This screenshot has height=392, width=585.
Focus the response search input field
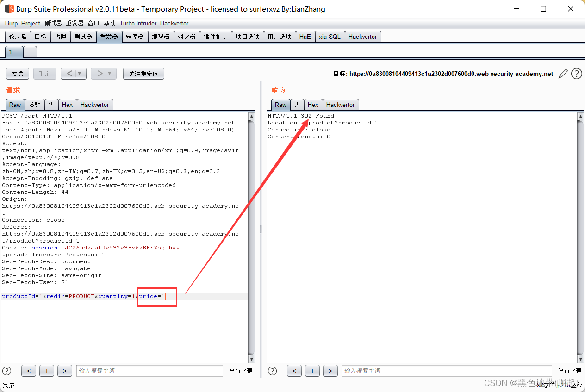pos(447,371)
